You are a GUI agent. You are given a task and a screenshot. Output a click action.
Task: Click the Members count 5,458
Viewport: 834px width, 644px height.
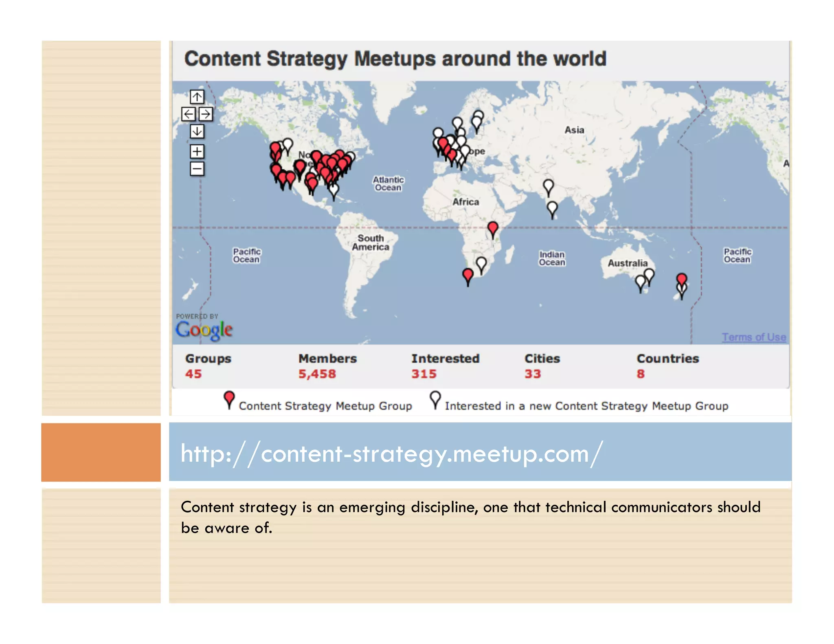click(317, 374)
